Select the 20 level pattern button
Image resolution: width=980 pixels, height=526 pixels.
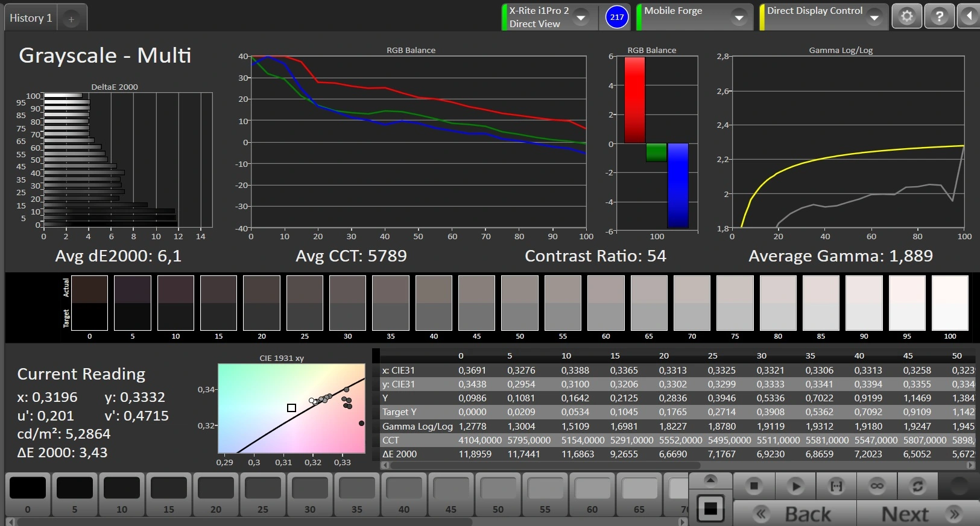(x=216, y=495)
